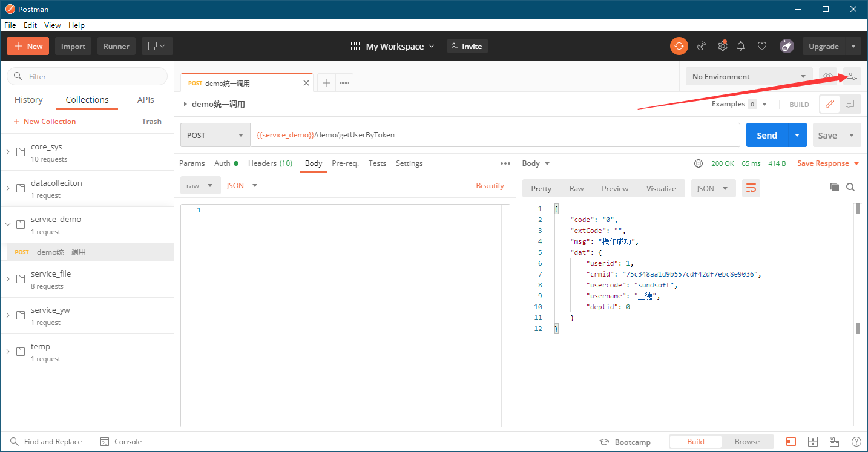Open the Headers (10) tab

coord(270,163)
